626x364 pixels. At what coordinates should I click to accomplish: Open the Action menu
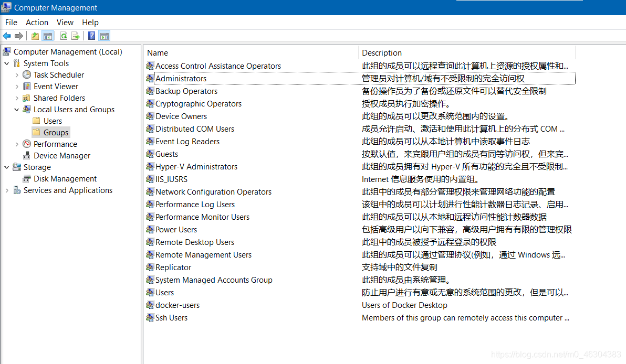(37, 23)
